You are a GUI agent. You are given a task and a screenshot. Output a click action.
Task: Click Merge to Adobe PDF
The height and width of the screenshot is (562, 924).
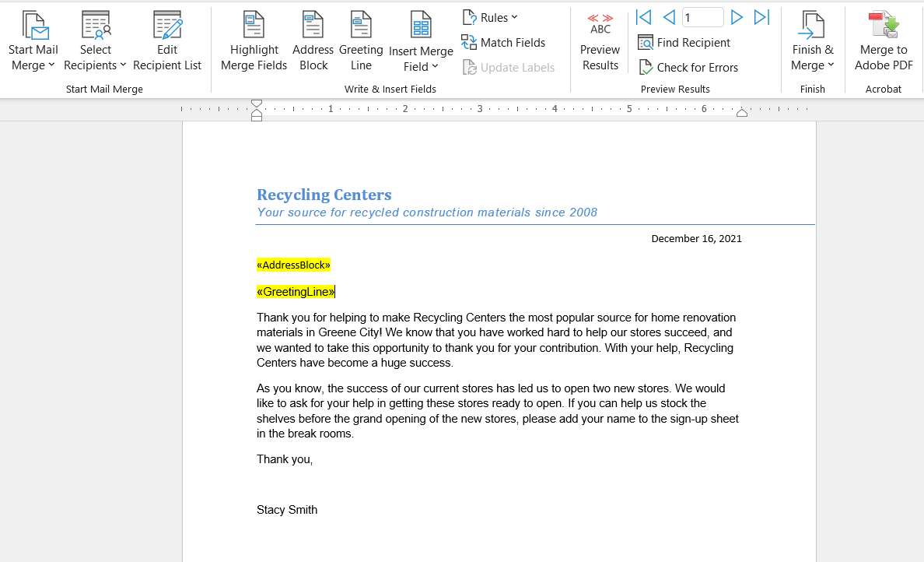coord(884,41)
